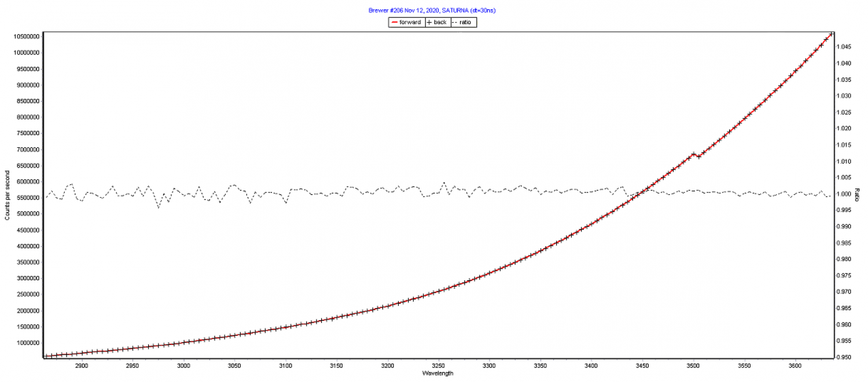Click the 3600 wavelength tick label
Screen dimensions: 868x382
795,366
